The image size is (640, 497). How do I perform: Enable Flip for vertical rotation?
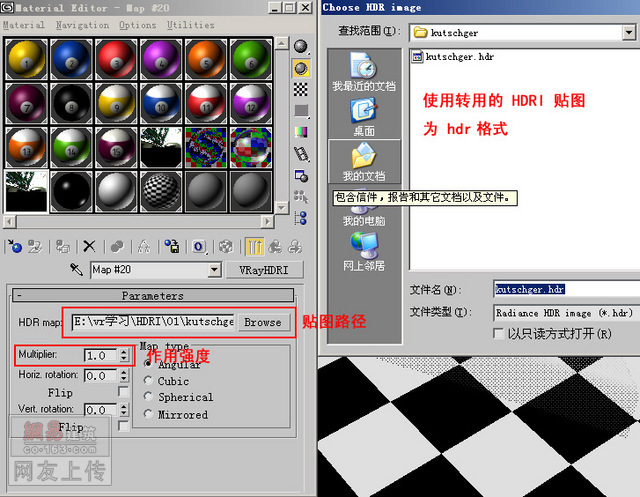point(123,426)
